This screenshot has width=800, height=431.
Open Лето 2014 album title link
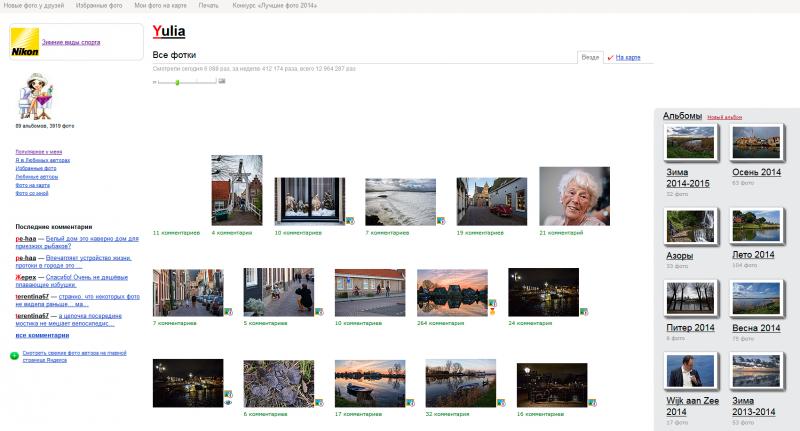pos(753,255)
